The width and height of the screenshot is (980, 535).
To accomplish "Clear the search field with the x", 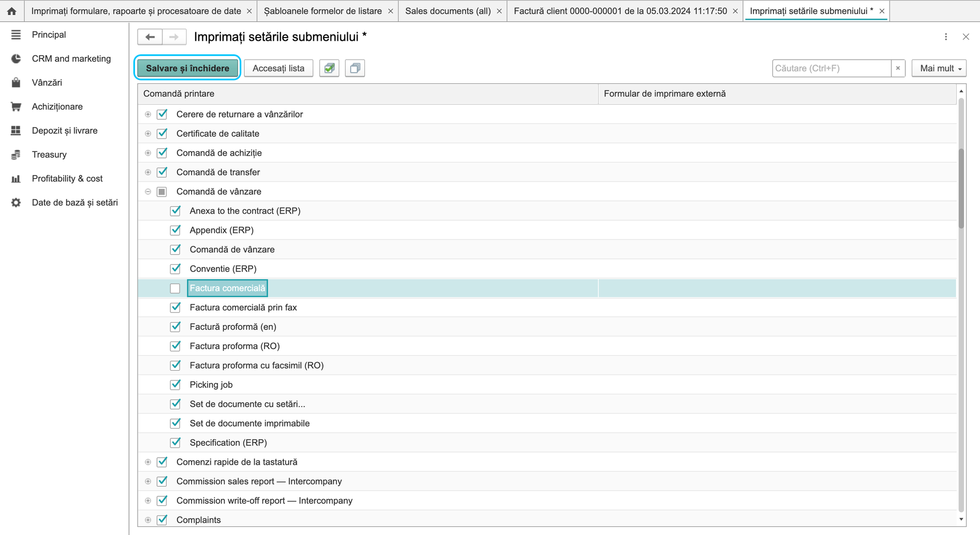I will [x=898, y=68].
